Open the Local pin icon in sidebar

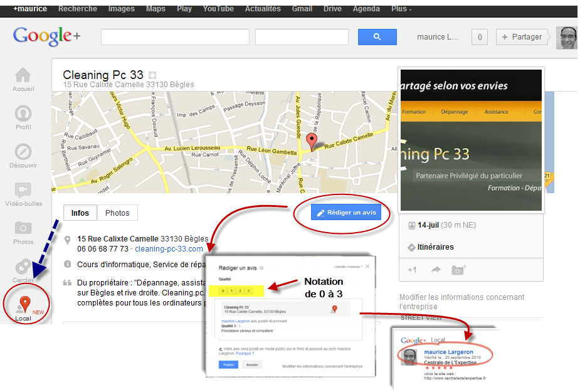[x=24, y=304]
